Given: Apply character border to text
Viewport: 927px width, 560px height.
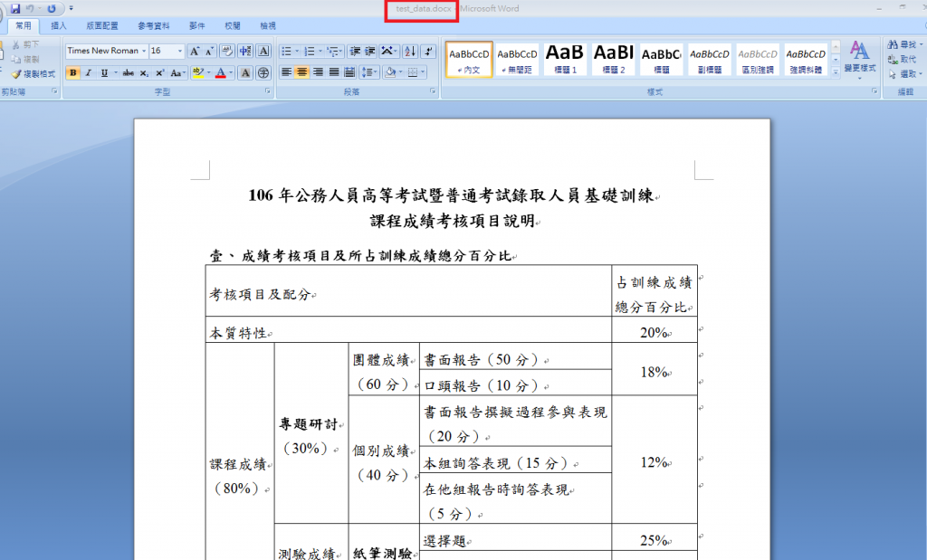Looking at the screenshot, I should tap(263, 52).
